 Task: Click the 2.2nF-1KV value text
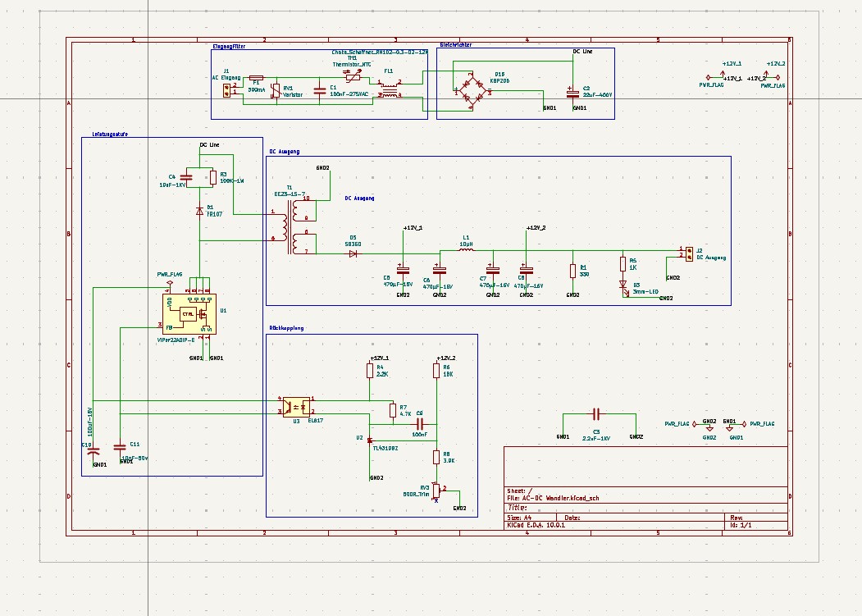point(596,438)
